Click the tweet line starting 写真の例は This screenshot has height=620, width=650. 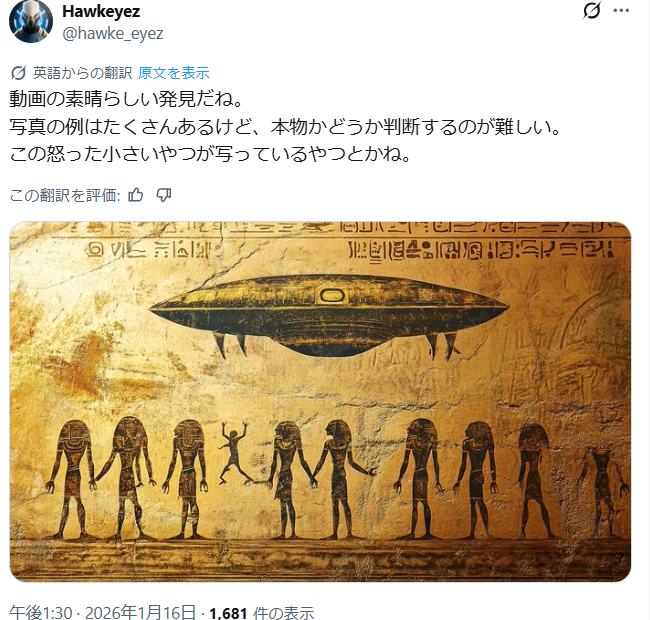[285, 126]
